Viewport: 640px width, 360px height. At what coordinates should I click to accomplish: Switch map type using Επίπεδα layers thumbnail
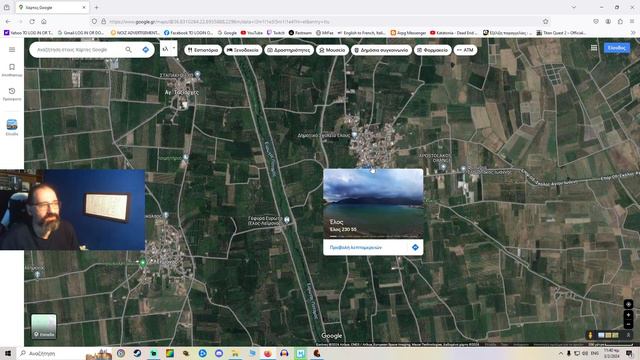(x=44, y=326)
